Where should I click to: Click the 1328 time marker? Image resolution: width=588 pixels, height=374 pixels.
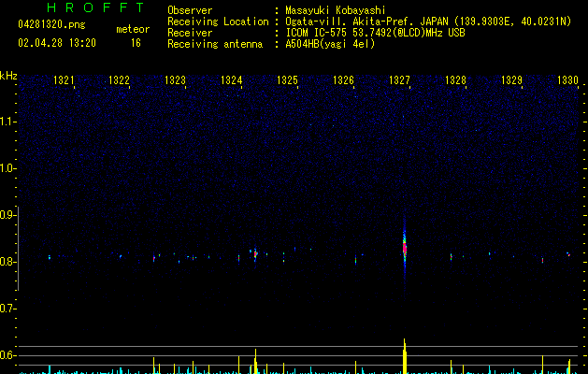pyautogui.click(x=455, y=80)
